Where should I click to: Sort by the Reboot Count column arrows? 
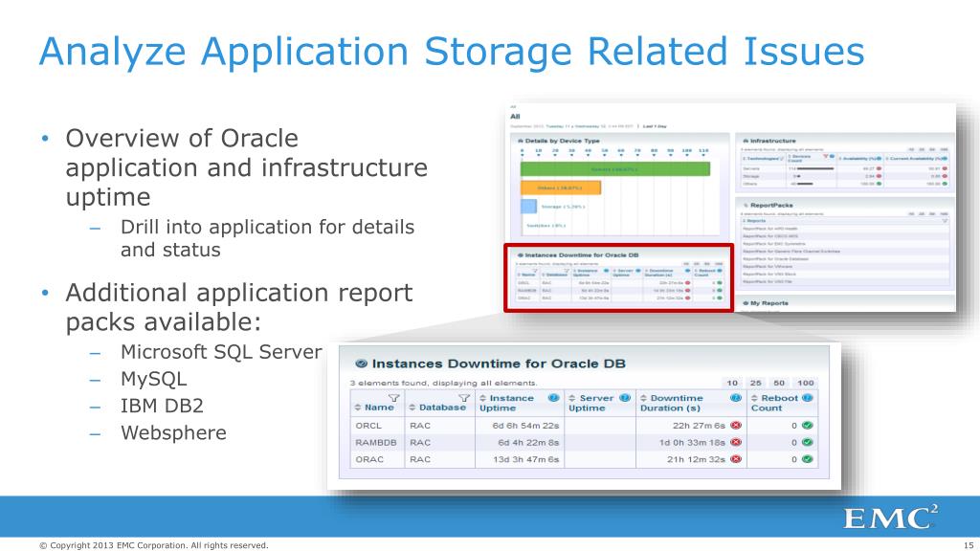coord(754,398)
